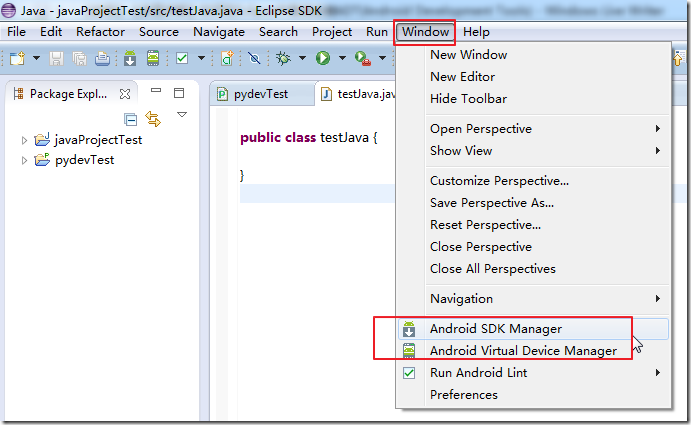The image size is (691, 425).
Task: Open the Navigate menu
Action: [x=219, y=32]
